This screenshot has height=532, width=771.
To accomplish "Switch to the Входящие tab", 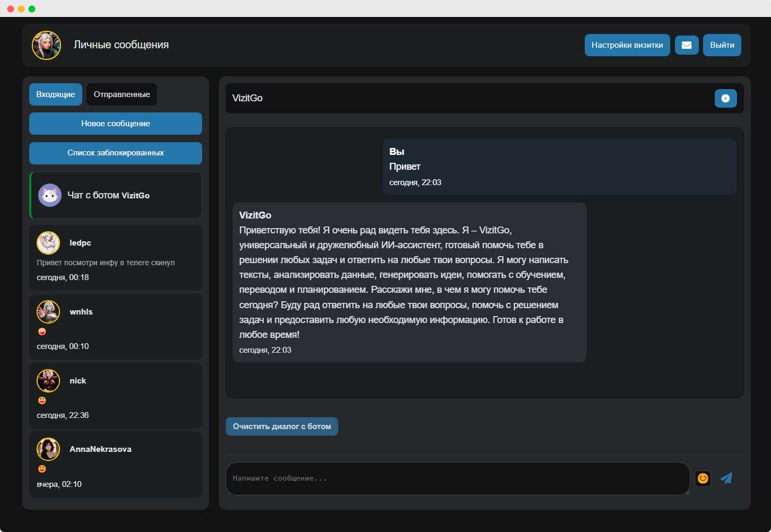I will click(56, 94).
